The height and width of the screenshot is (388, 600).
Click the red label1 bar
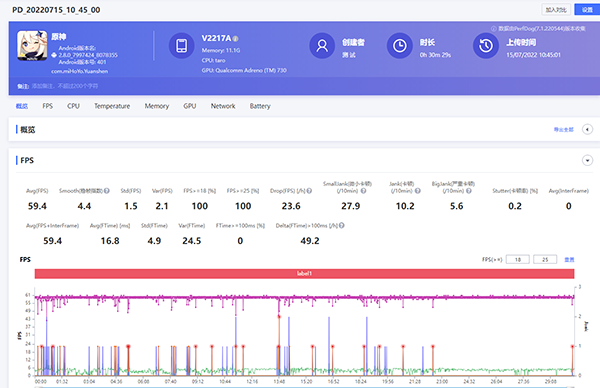coord(304,273)
